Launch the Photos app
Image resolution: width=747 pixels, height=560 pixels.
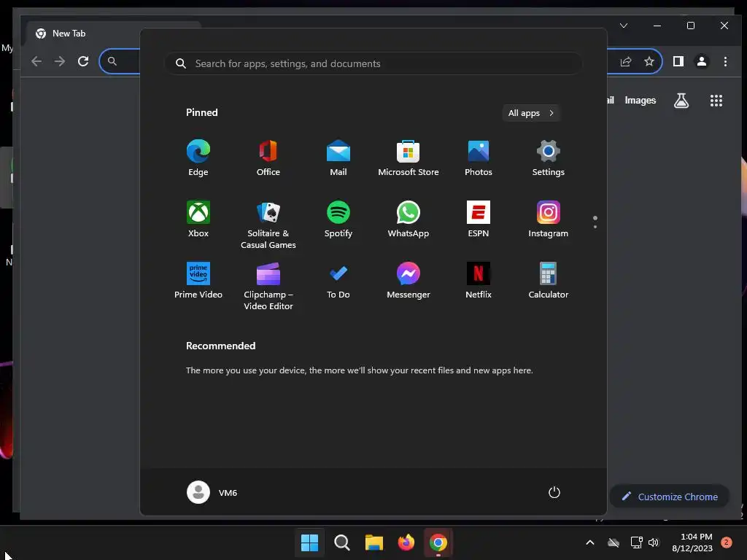click(479, 158)
